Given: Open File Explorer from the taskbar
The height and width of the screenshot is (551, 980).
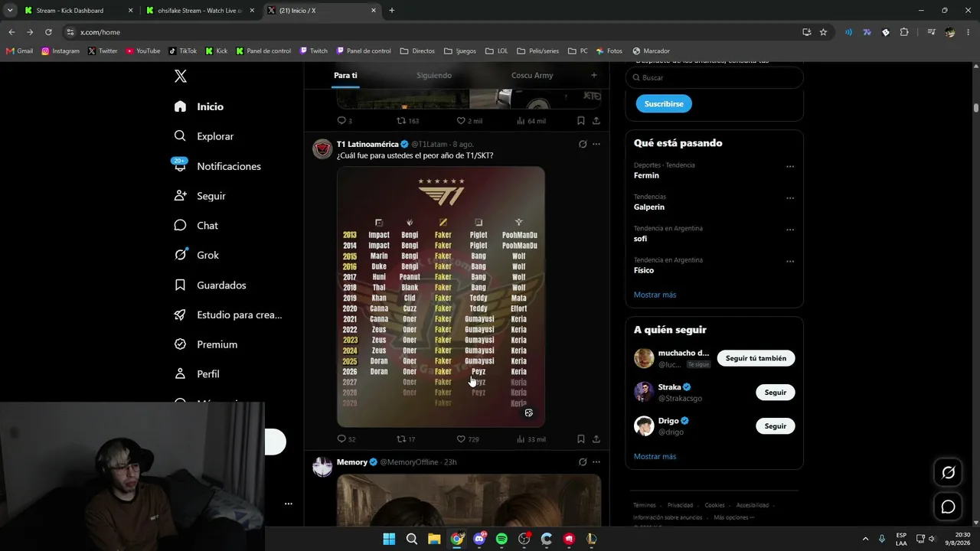Looking at the screenshot, I should pyautogui.click(x=434, y=539).
